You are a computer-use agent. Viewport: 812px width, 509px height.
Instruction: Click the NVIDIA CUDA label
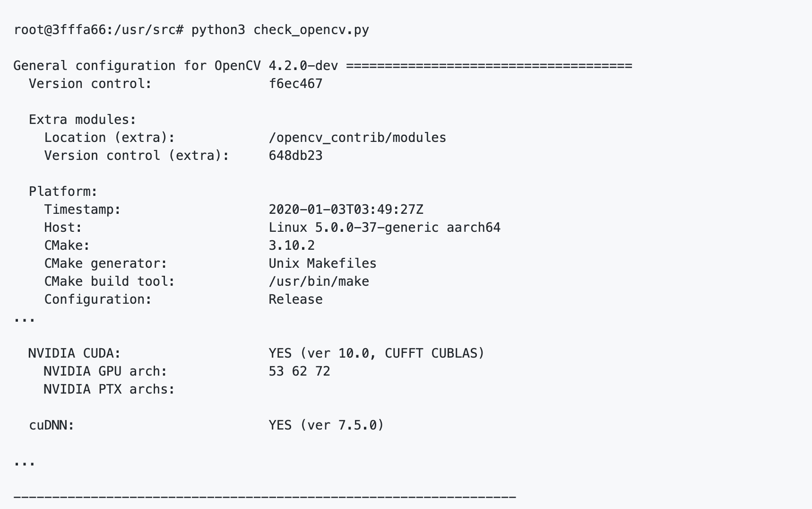[74, 353]
